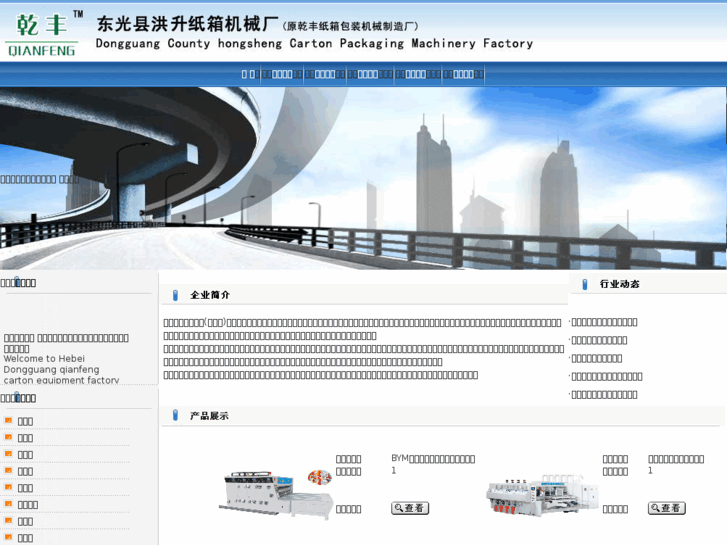The height and width of the screenshot is (545, 727).
Task: Open the second product machine thumbnail
Action: (x=542, y=495)
